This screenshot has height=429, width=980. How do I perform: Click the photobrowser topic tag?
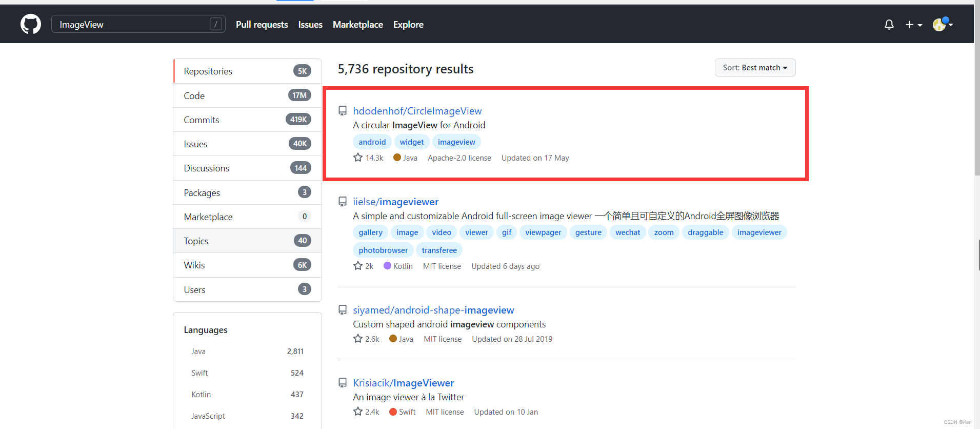click(x=383, y=250)
